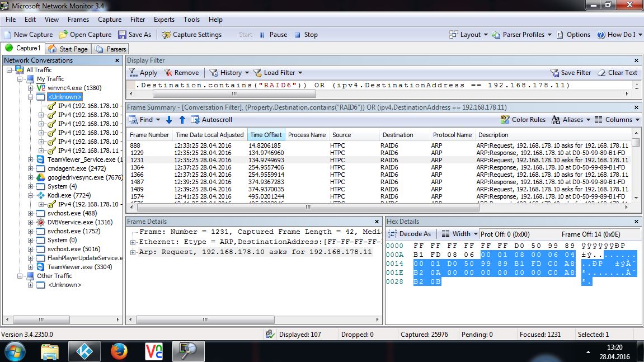Click the Open Capture folder icon
The height and width of the screenshot is (362, 644).
(63, 35)
